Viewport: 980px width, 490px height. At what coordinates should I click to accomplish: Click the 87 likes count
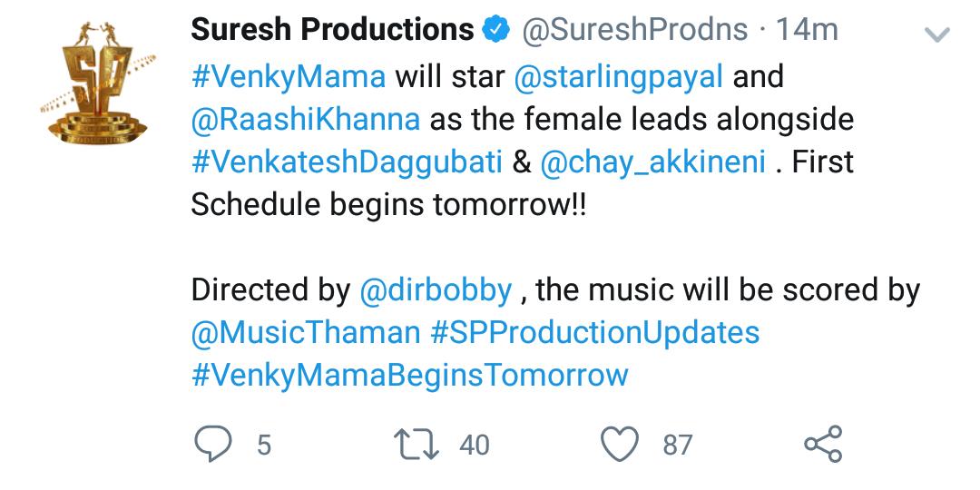[678, 446]
